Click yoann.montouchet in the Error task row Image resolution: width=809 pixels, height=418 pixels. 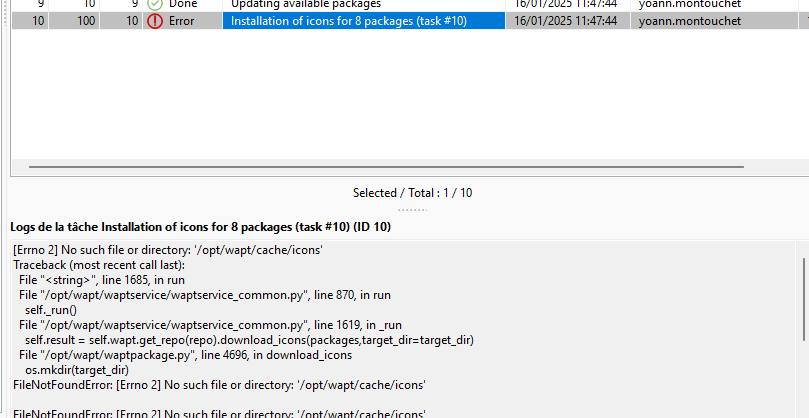pyautogui.click(x=690, y=21)
